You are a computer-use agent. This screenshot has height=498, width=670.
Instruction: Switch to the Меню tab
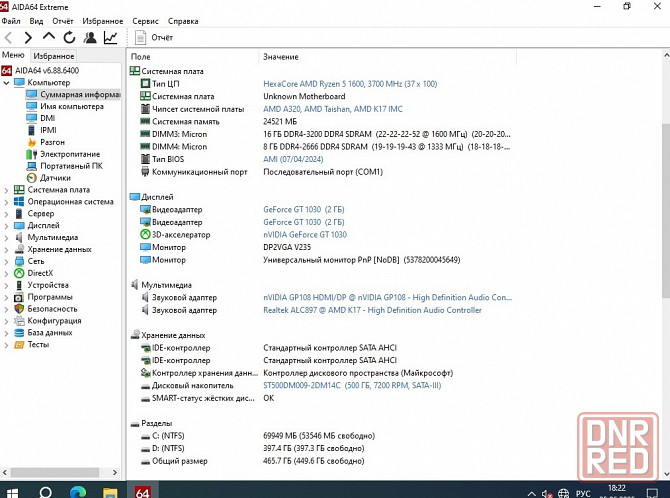13,55
